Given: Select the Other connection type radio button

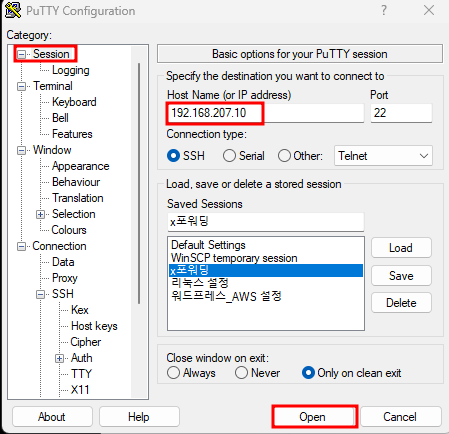Looking at the screenshot, I should (x=284, y=156).
